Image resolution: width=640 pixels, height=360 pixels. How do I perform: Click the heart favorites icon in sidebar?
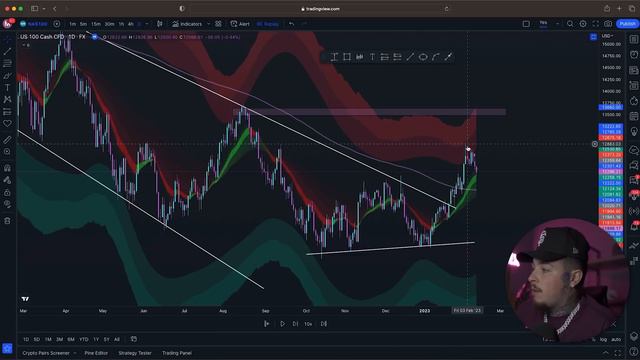[x=7, y=123]
